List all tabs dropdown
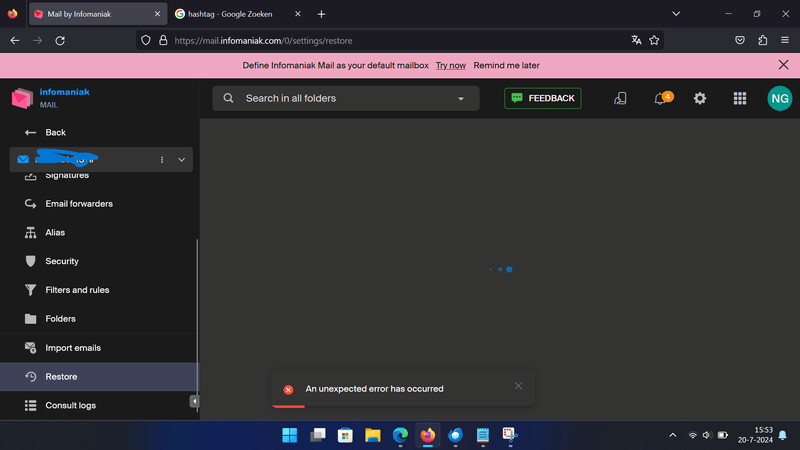 [x=676, y=14]
